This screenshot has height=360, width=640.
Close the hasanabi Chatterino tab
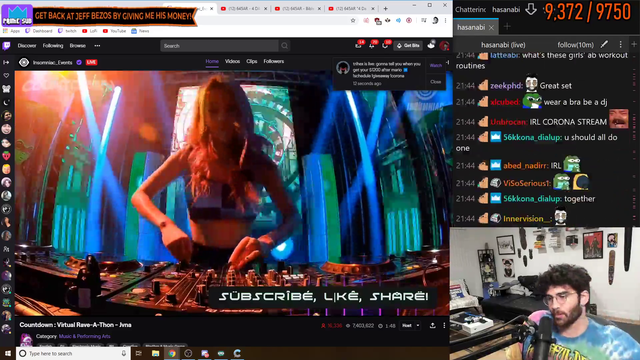click(x=491, y=28)
